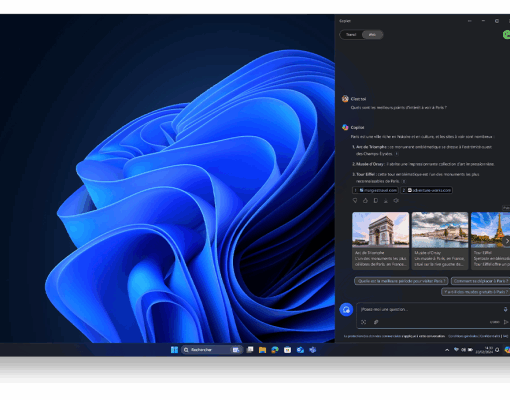Export the answer with the download icon
510x400 pixels.
(x=386, y=200)
